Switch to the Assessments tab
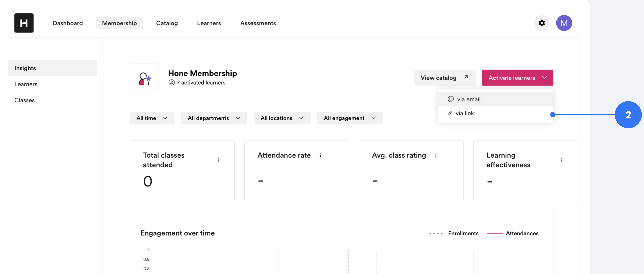The width and height of the screenshot is (644, 274). pyautogui.click(x=258, y=23)
